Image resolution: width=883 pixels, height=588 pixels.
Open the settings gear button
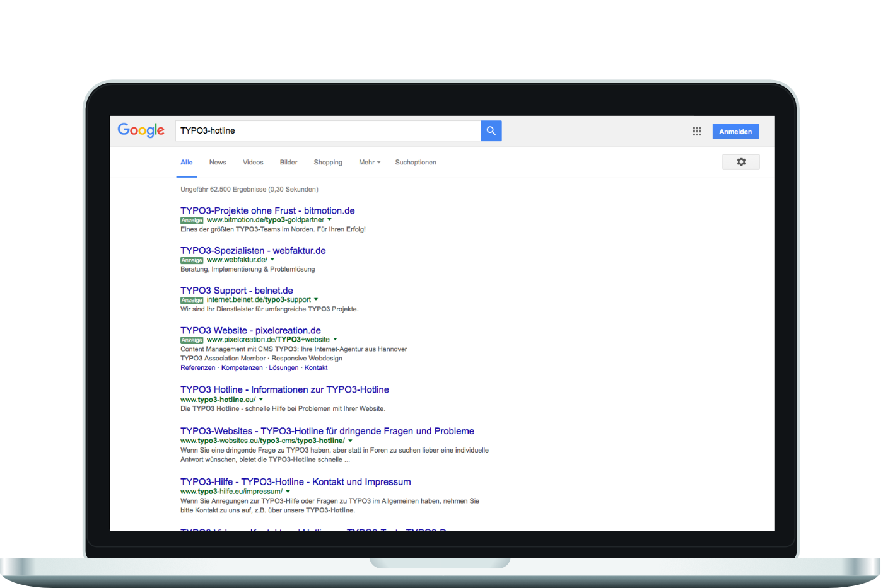(741, 162)
